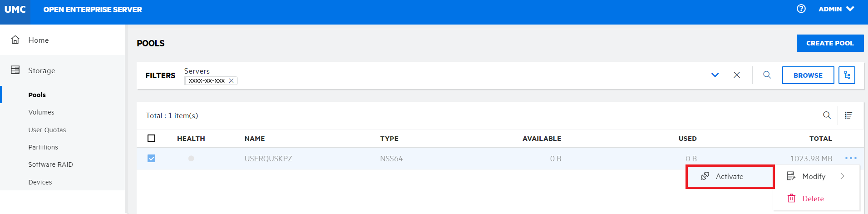This screenshot has height=214, width=868.
Task: Open Partitions page
Action: [43, 147]
